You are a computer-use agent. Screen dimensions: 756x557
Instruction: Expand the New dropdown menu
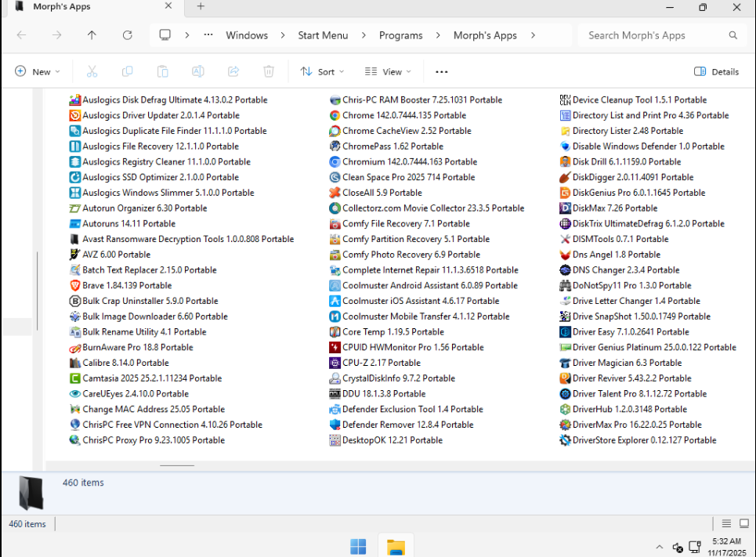pyautogui.click(x=37, y=71)
